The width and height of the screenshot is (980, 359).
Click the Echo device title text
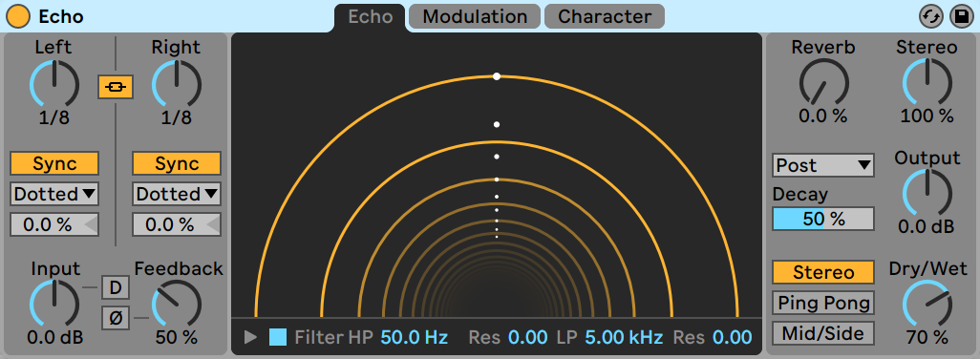60,17
